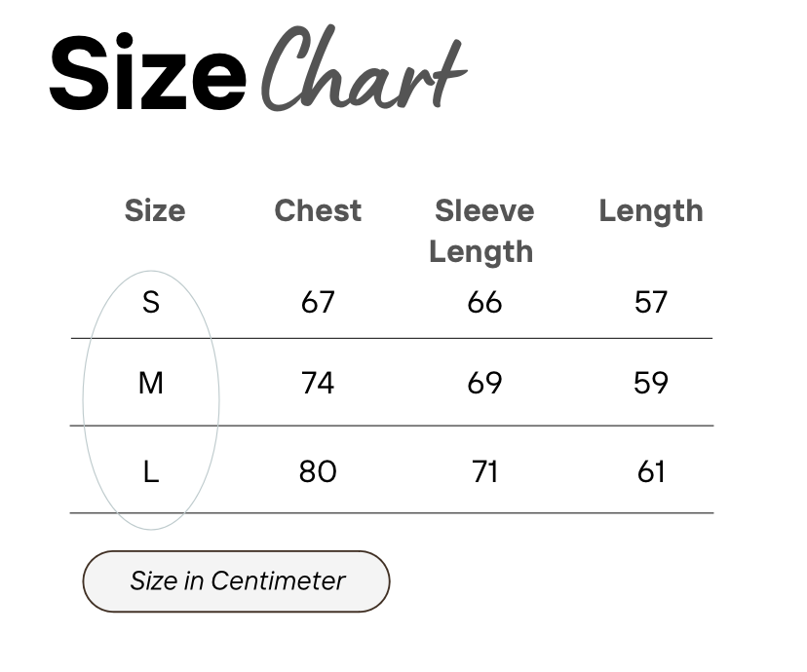807x672 pixels.
Task: Click sleeve length value 69
Action: coord(484,383)
